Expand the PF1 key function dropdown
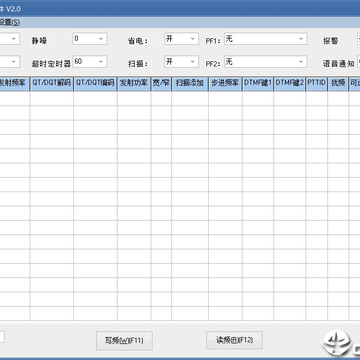This screenshot has height=360, width=360. pyautogui.click(x=265, y=39)
